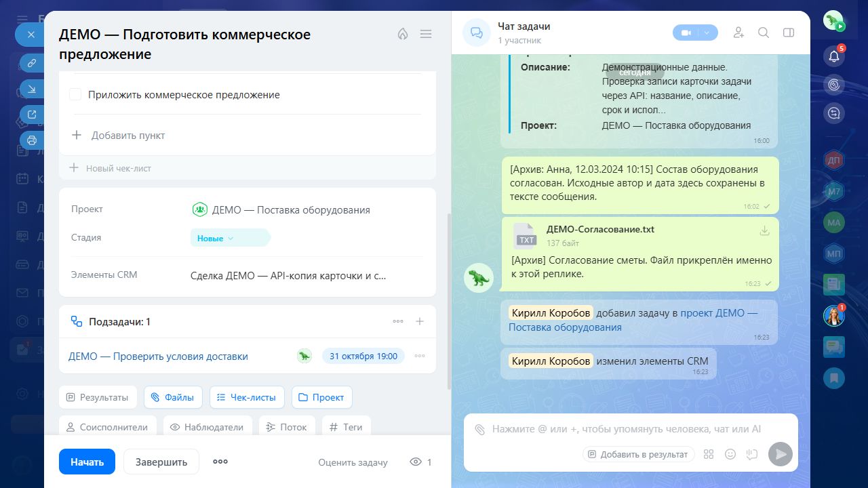This screenshot has width=868, height=488.
Task: Click 'Добавить в результат' button in chat
Action: point(639,454)
